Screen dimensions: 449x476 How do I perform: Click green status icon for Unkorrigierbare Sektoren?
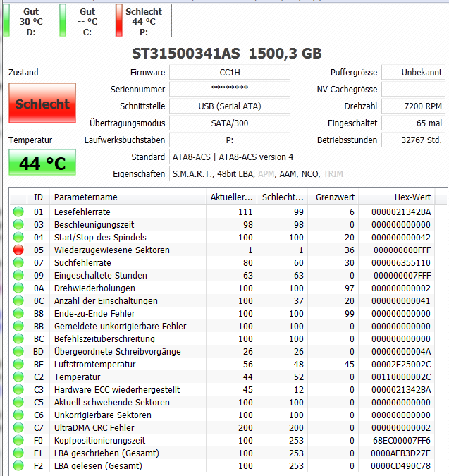pyautogui.click(x=18, y=415)
